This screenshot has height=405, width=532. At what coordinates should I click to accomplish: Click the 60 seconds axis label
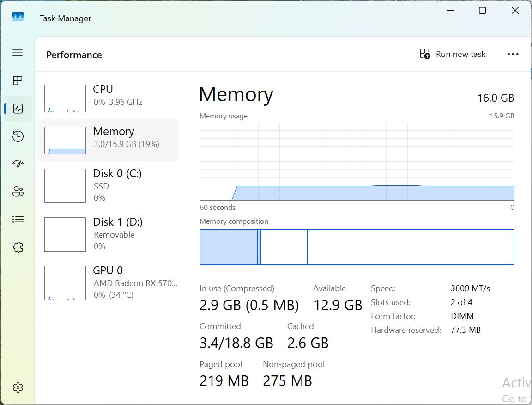pyautogui.click(x=218, y=207)
